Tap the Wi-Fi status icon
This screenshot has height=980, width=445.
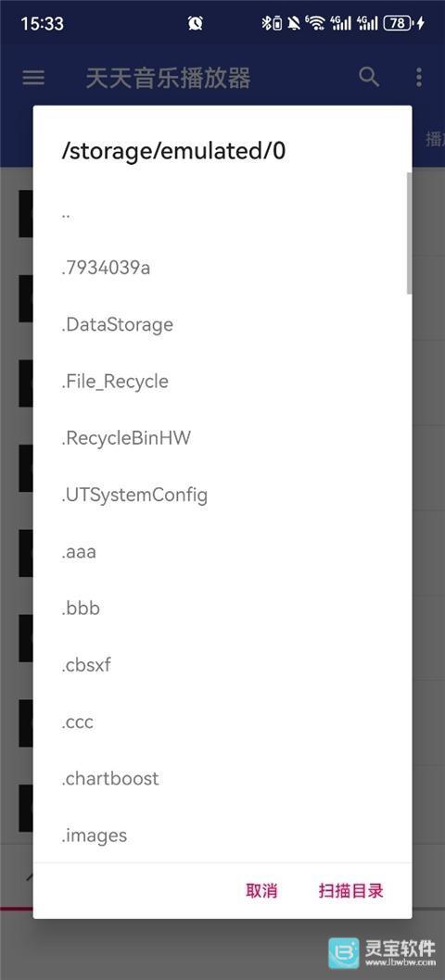click(315, 23)
